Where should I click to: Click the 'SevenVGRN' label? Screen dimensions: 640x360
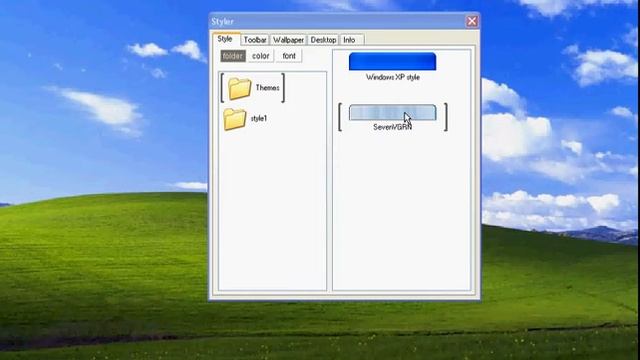(x=392, y=127)
